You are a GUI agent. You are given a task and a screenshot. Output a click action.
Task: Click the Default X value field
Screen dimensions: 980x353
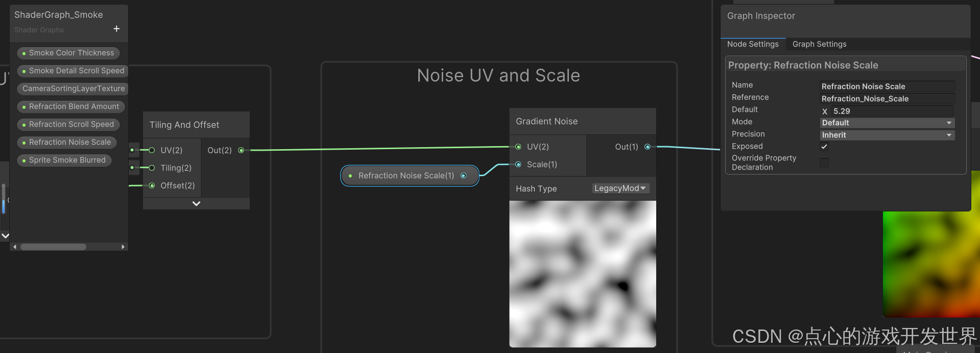(x=892, y=111)
